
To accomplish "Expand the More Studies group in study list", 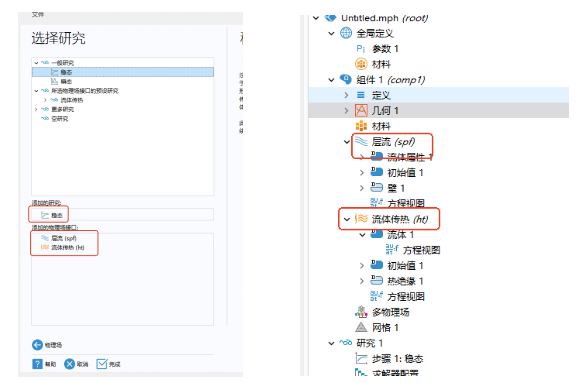I will [x=36, y=109].
